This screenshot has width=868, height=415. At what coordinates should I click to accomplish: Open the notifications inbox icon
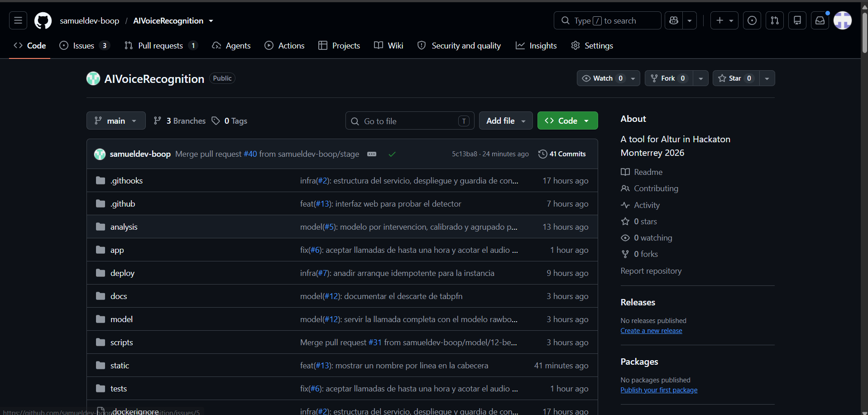pyautogui.click(x=820, y=20)
